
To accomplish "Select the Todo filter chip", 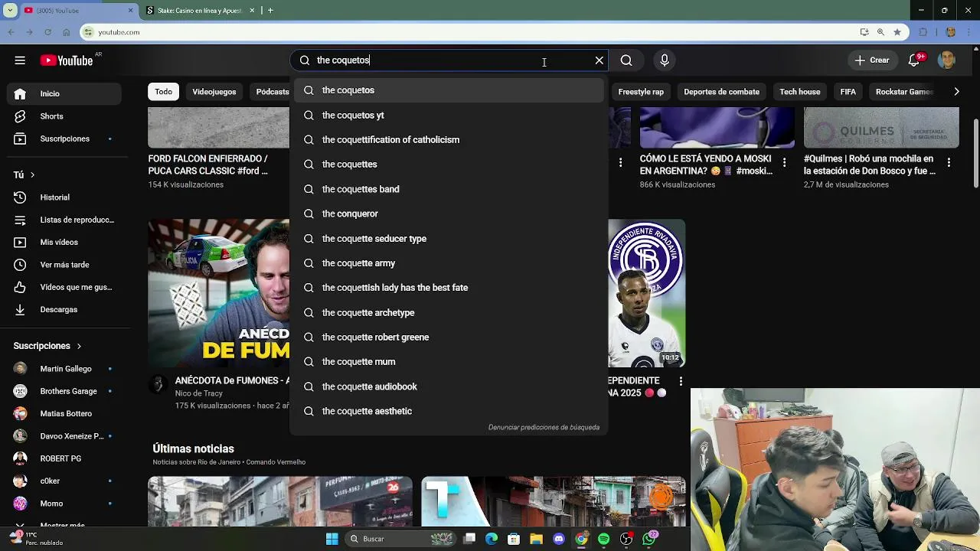I will tap(164, 92).
